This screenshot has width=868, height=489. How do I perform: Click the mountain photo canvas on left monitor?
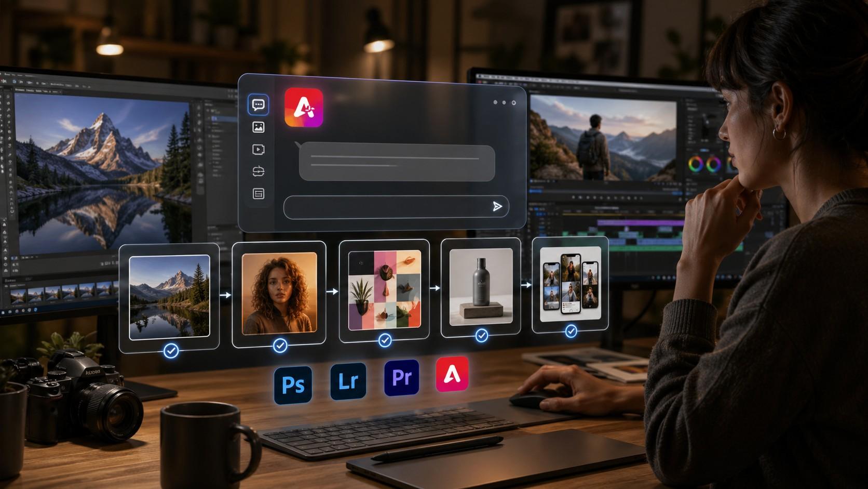coord(102,174)
